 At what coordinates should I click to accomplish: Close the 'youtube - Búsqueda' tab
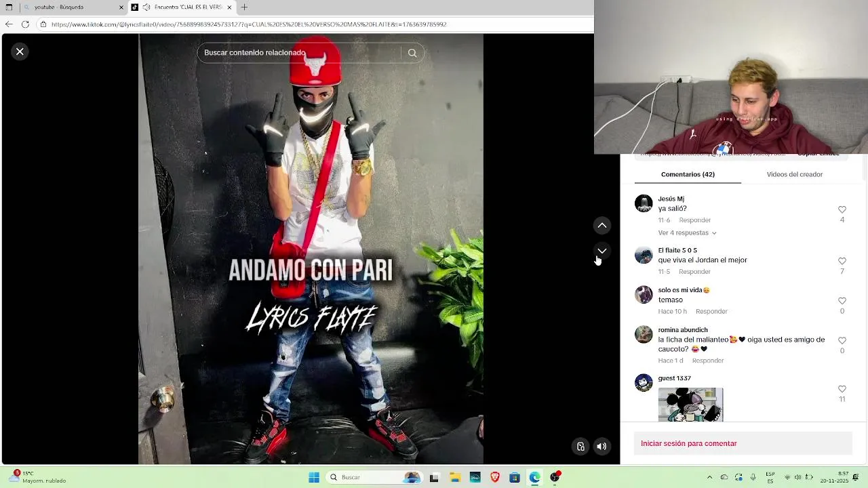pos(121,7)
